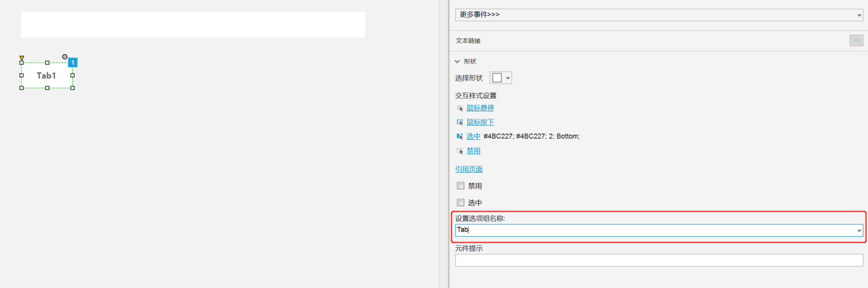868x288 pixels.
Task: Select the Tab1 widget on canvas
Action: click(46, 76)
